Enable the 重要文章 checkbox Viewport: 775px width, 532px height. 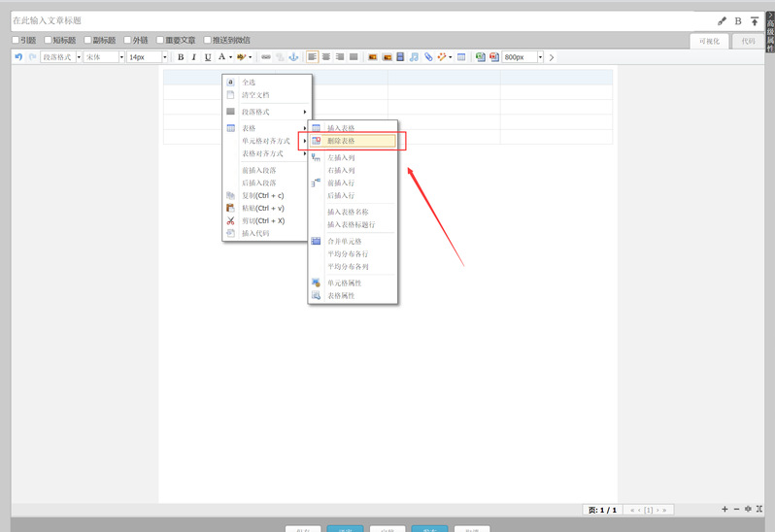(160, 40)
